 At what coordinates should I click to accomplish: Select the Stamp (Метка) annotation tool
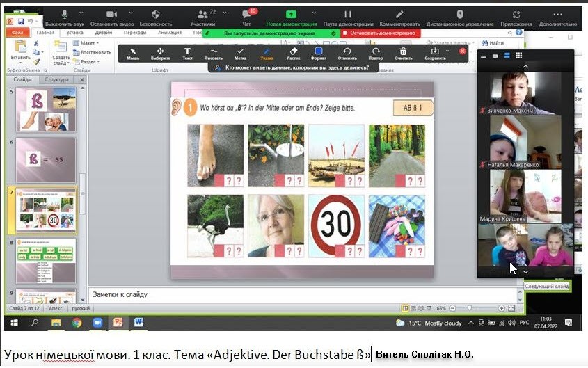tap(240, 52)
